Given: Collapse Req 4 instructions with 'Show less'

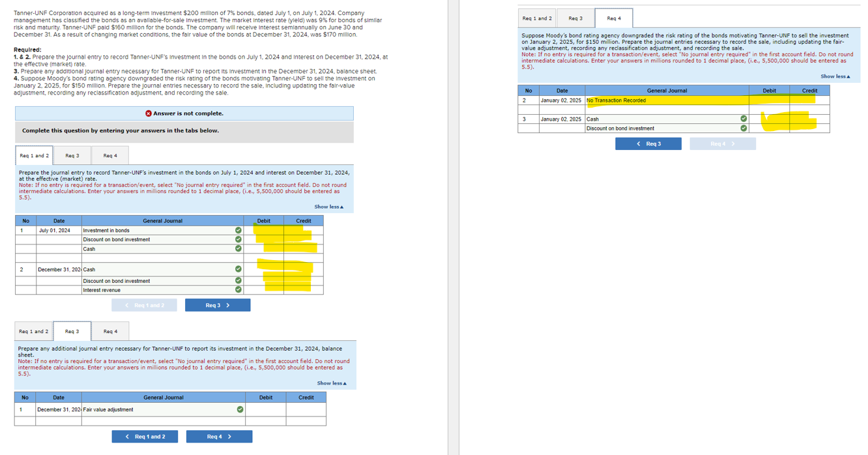Looking at the screenshot, I should [835, 76].
